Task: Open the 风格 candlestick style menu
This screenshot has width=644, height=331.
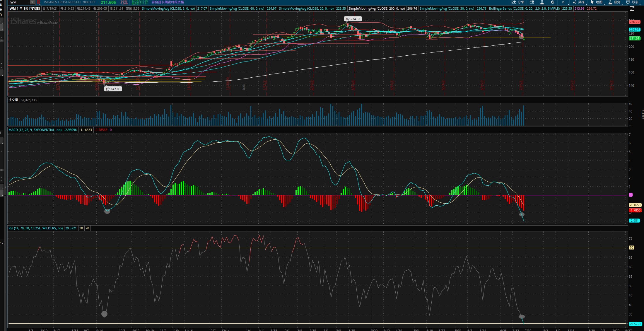Action: [579, 2]
